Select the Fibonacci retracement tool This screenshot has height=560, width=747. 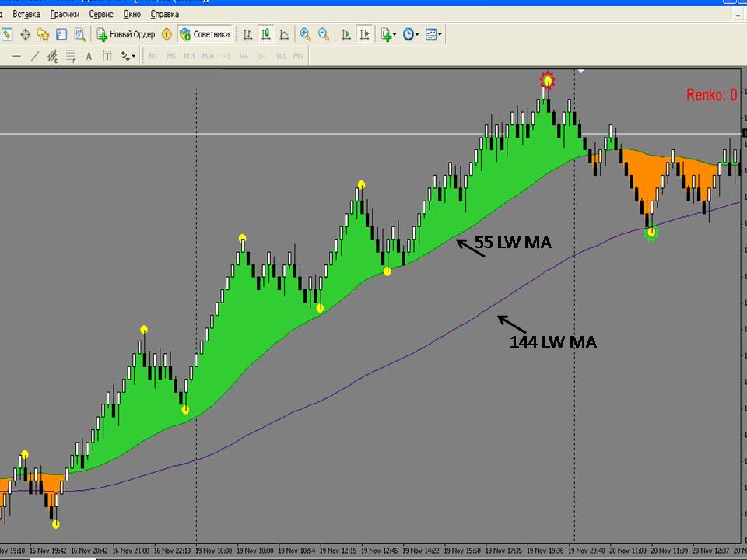pos(71,56)
